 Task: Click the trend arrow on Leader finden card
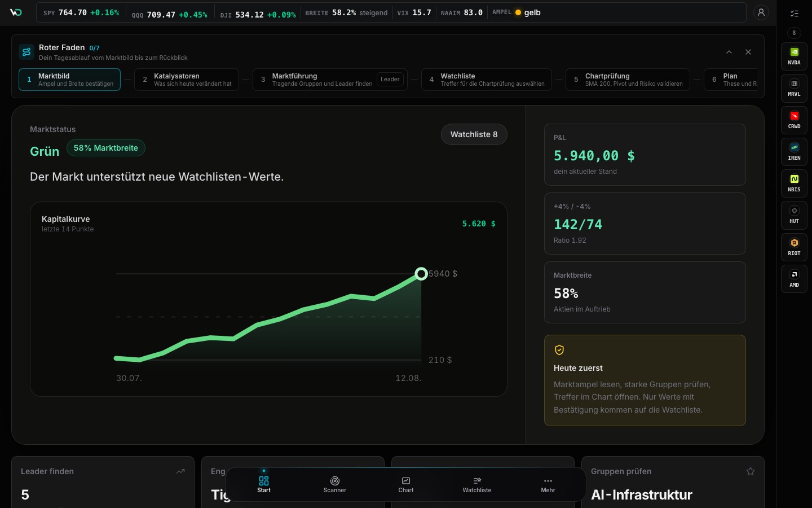[x=180, y=471]
